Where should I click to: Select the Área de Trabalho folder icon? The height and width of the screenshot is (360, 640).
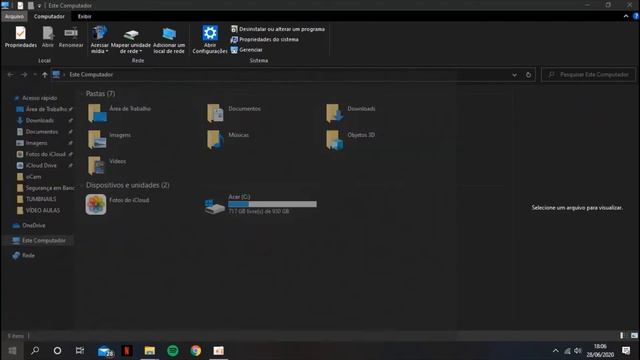(97, 113)
